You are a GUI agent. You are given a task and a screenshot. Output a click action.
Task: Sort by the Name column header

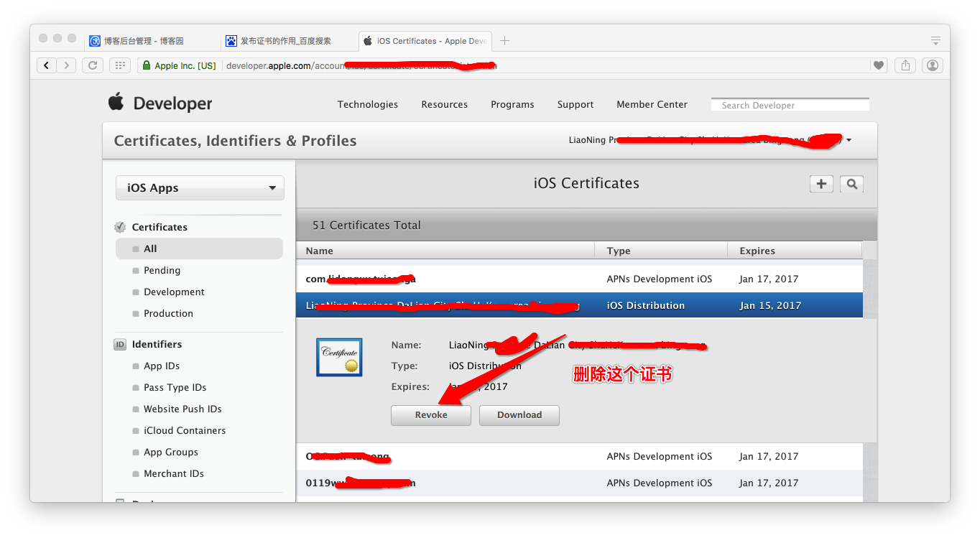[445, 251]
